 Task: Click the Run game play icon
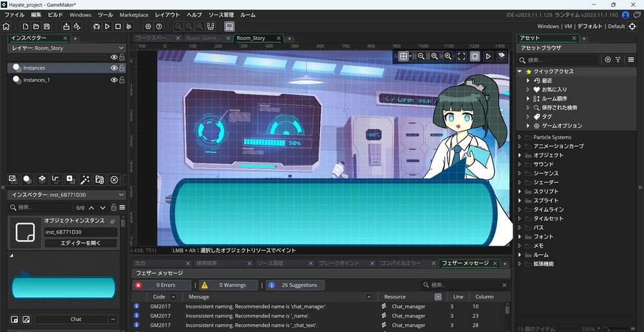107,26
